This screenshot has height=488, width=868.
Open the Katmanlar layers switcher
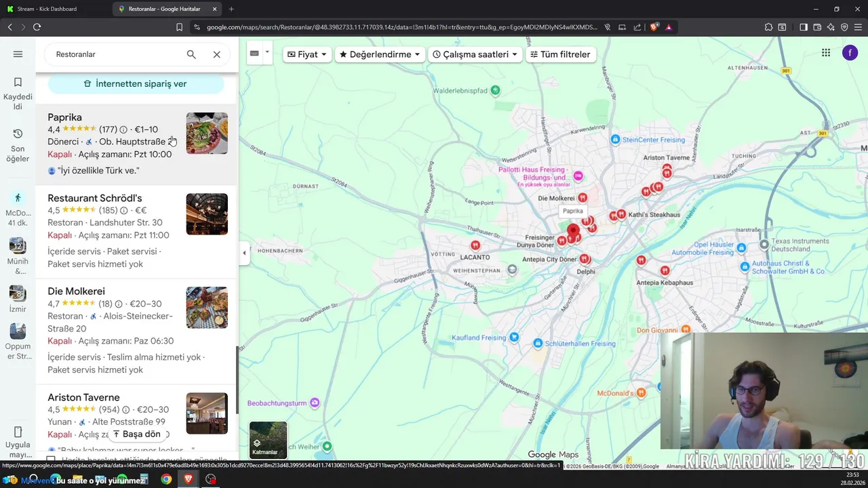click(x=268, y=440)
